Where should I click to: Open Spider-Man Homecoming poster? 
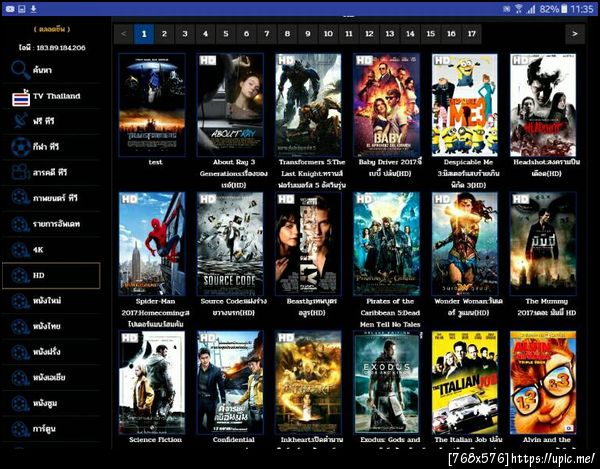click(x=152, y=244)
